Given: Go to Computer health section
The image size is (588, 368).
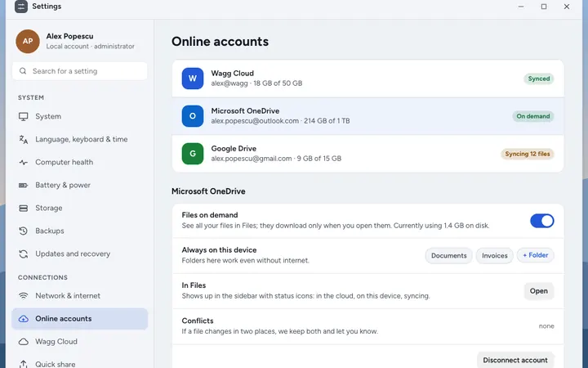Looking at the screenshot, I should 79,162.
